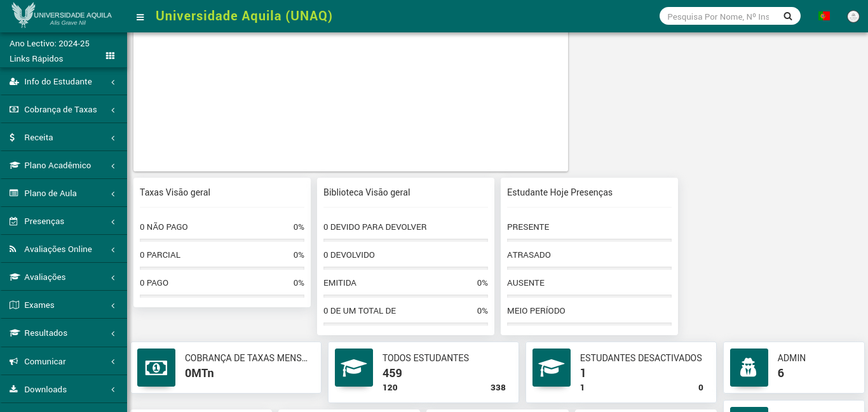Toggle the hamburger sidebar menu

coord(140,17)
